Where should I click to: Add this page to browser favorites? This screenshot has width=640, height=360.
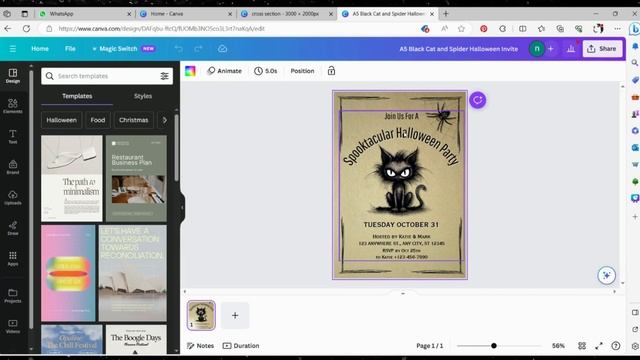click(461, 29)
